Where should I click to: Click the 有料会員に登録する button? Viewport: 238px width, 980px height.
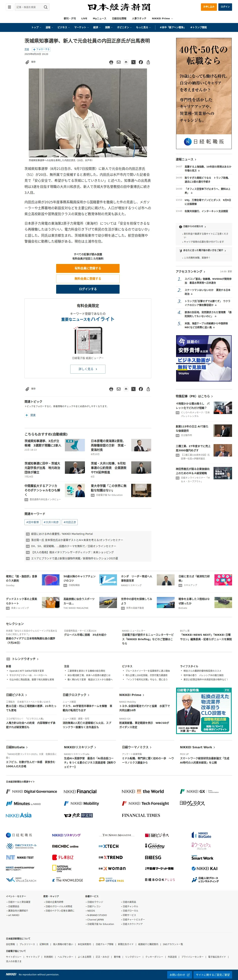click(x=88, y=268)
